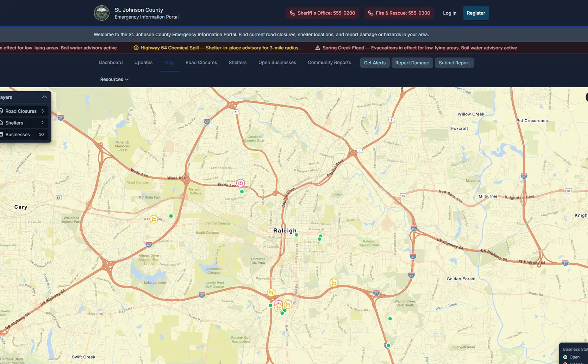Open the yellow road closure marker on Western Blvd
This screenshot has height=364, width=588.
click(x=154, y=219)
